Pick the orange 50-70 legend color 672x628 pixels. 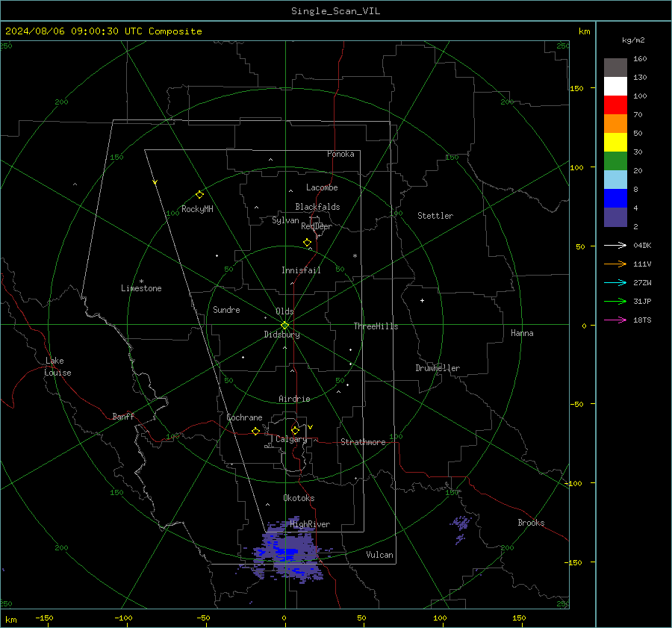pyautogui.click(x=615, y=124)
